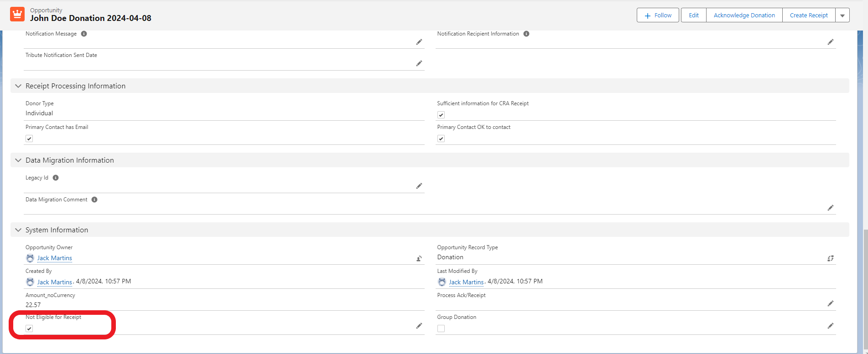This screenshot has height=354, width=868.
Task: Collapse Receipt Processing Information section
Action: pos(18,86)
